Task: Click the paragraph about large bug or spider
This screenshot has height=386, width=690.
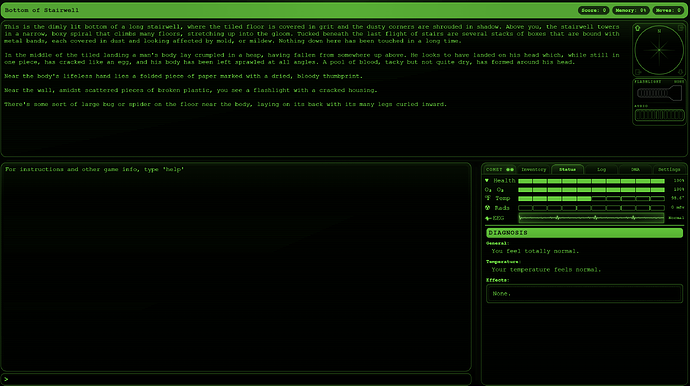Action: tap(225, 104)
